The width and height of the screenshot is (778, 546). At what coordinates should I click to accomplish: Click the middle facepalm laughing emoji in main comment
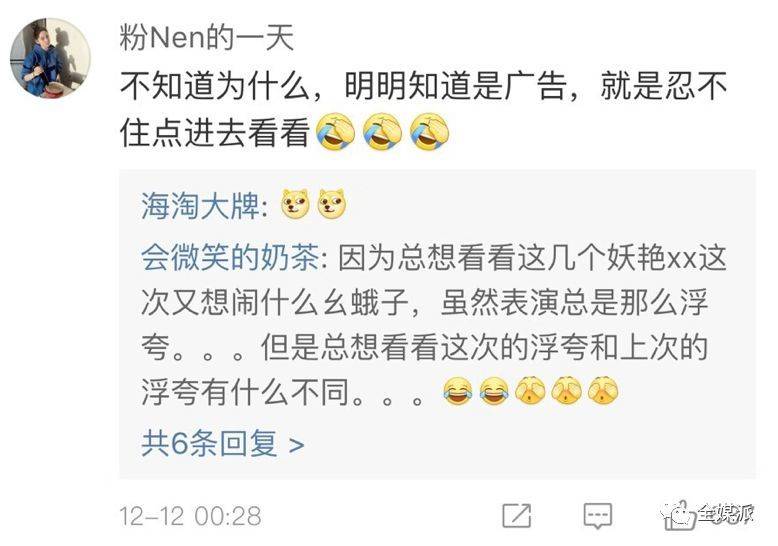click(382, 132)
